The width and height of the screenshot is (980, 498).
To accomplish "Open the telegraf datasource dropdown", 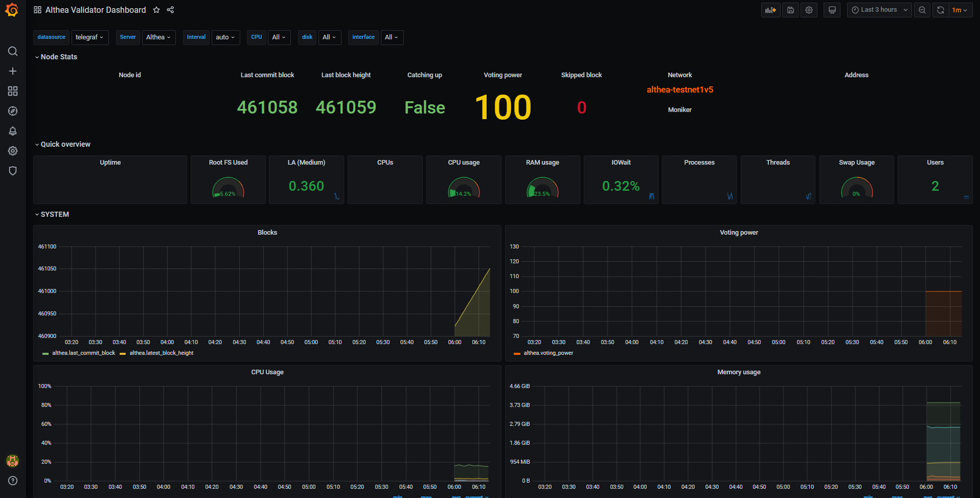I will pyautogui.click(x=90, y=37).
